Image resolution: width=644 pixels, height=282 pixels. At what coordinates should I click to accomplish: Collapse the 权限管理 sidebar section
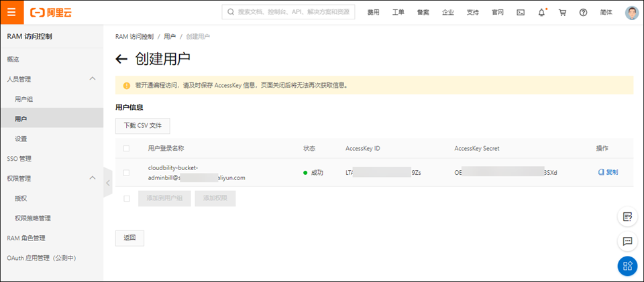93,178
